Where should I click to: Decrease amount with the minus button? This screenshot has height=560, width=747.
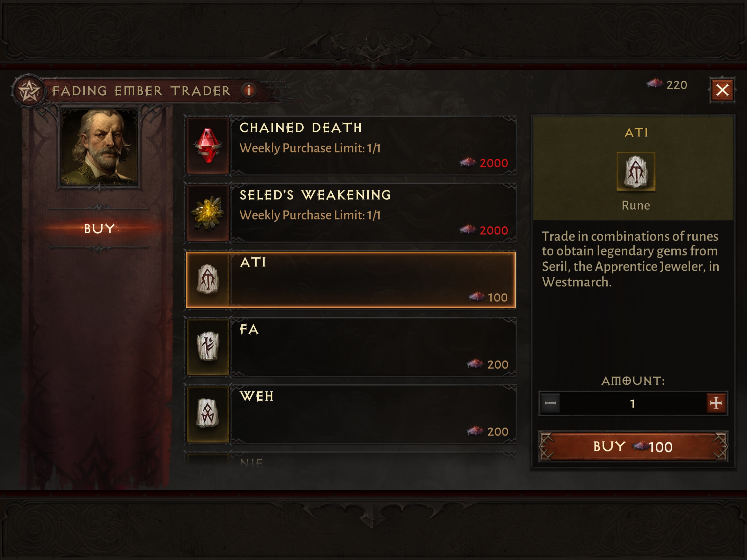click(x=550, y=403)
